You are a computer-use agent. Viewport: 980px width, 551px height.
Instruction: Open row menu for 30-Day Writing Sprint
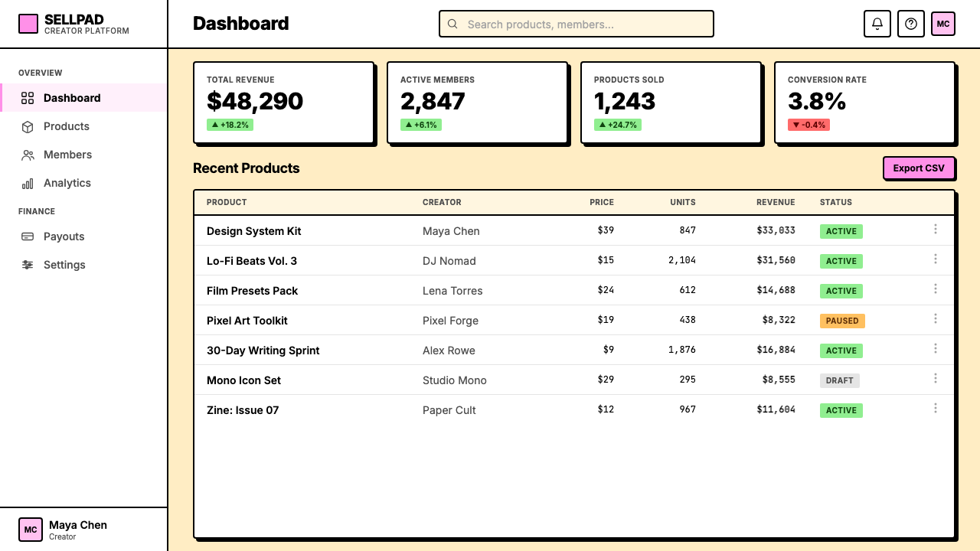936,348
